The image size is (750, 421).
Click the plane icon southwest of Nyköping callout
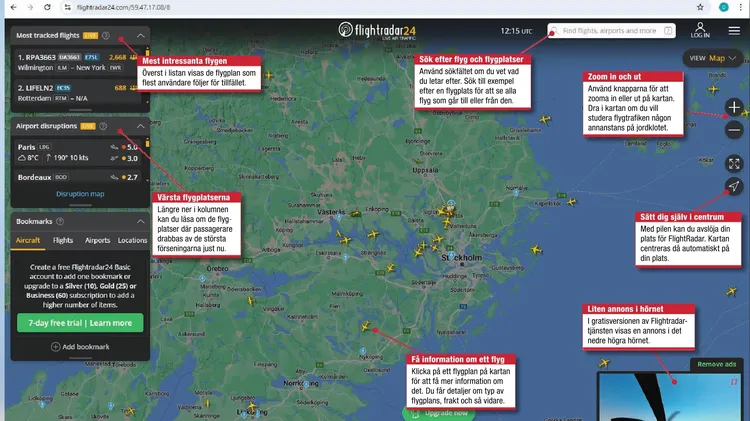365,326
